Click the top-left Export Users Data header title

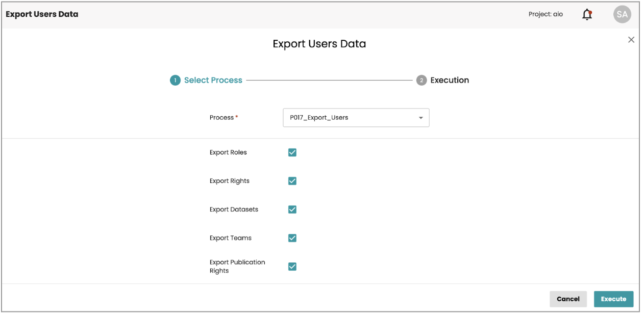(42, 14)
